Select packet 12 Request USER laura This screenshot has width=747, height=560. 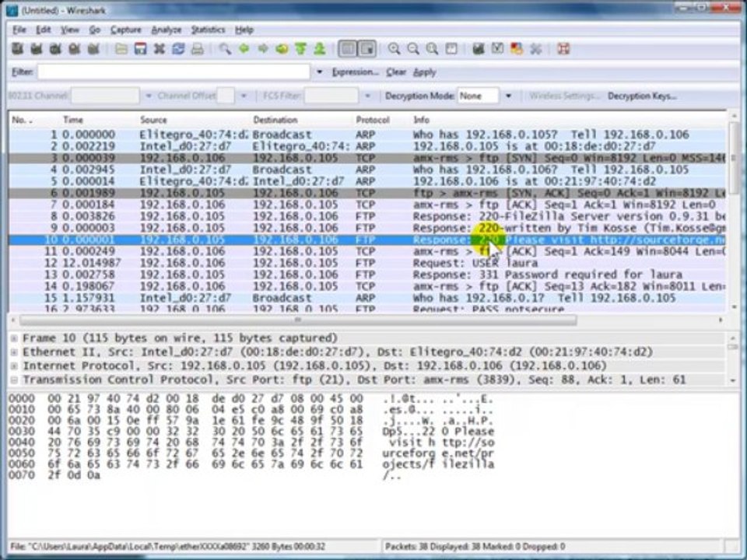[366, 263]
